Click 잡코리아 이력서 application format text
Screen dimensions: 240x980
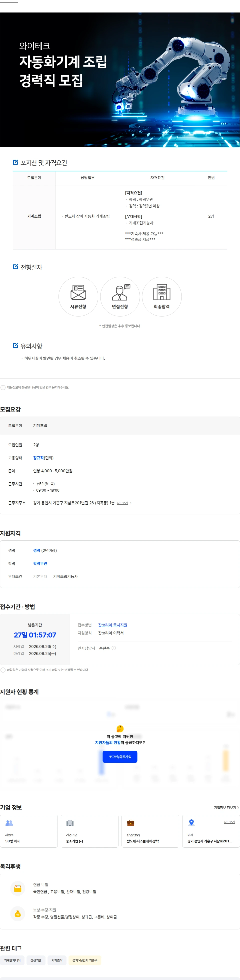pyautogui.click(x=111, y=633)
